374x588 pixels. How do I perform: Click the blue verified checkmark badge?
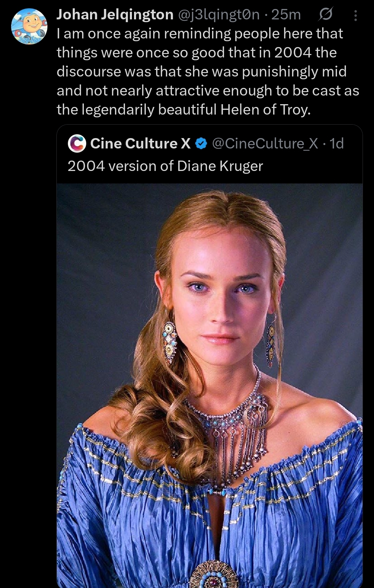(x=202, y=144)
